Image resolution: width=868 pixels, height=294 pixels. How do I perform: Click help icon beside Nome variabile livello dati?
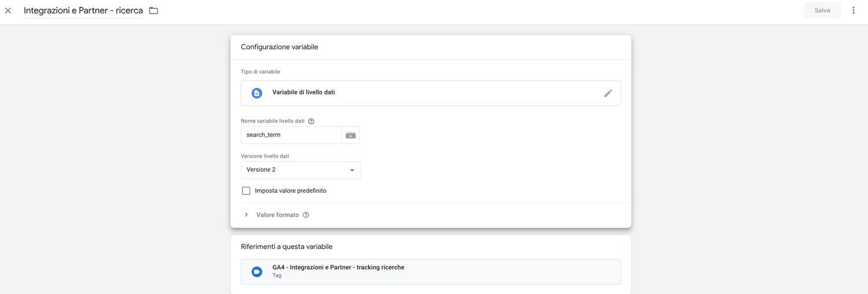point(311,122)
